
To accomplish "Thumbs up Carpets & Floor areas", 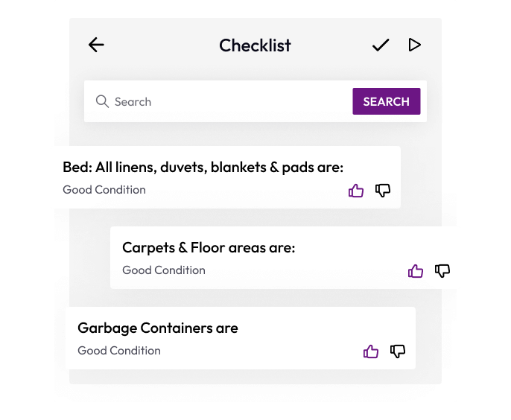I will point(416,271).
